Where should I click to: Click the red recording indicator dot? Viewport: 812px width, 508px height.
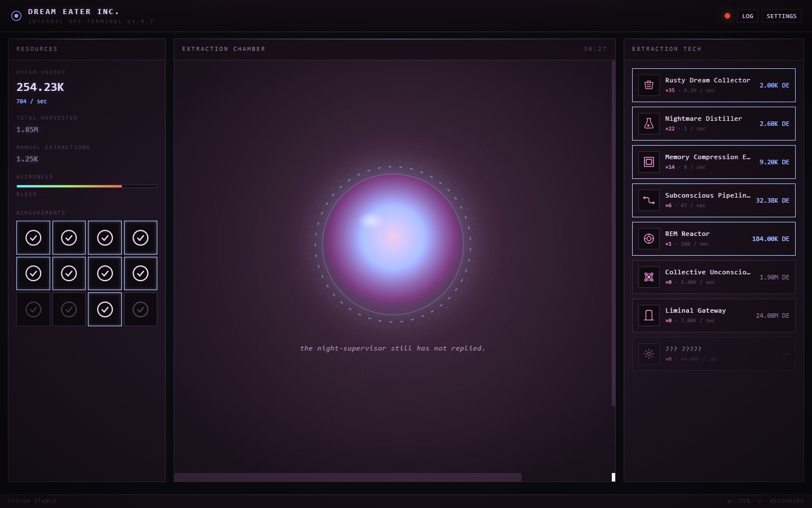727,16
